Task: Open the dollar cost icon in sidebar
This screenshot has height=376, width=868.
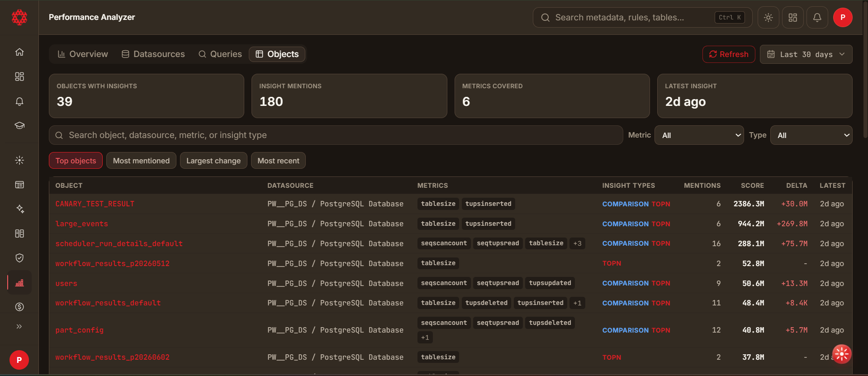Action: (19, 307)
